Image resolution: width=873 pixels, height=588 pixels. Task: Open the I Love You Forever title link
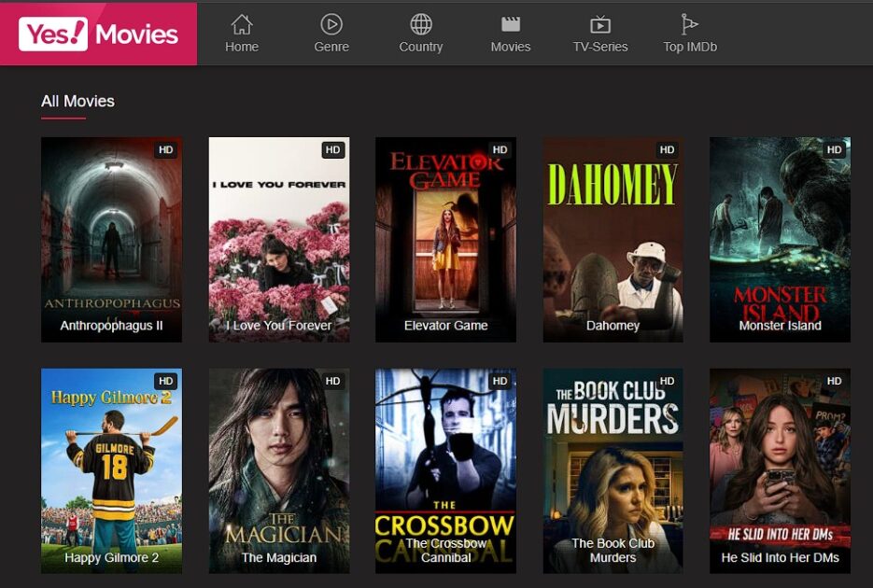[279, 326]
